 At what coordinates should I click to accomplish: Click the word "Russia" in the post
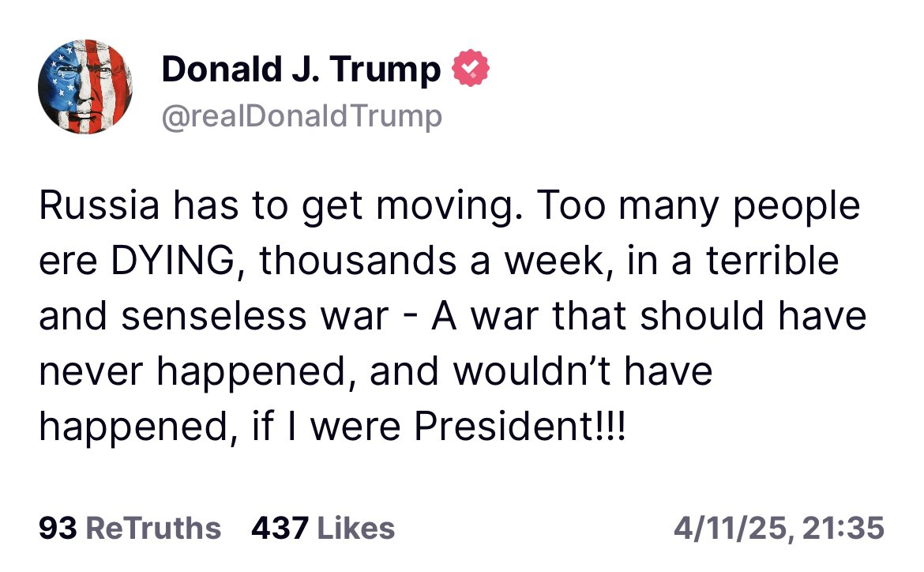click(x=99, y=205)
